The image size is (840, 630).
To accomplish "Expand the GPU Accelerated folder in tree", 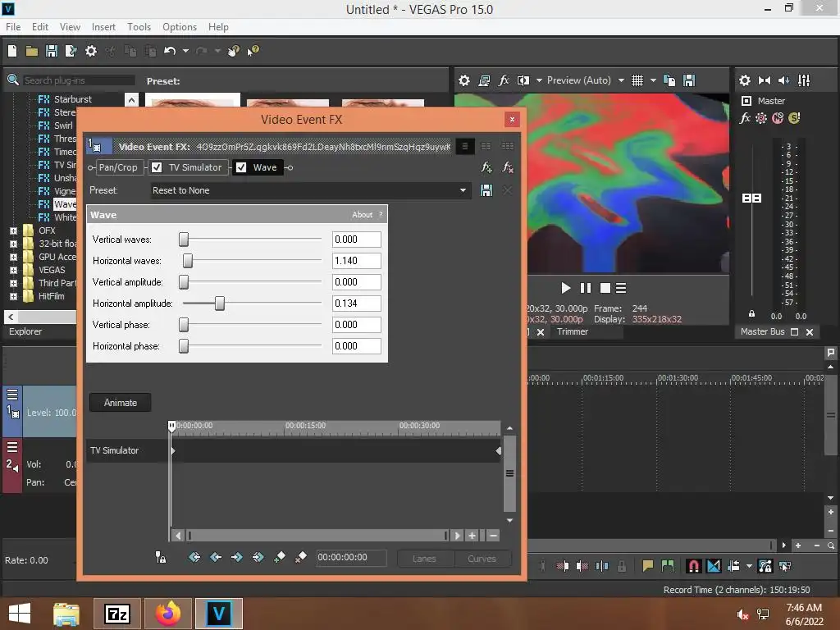I will tap(13, 257).
